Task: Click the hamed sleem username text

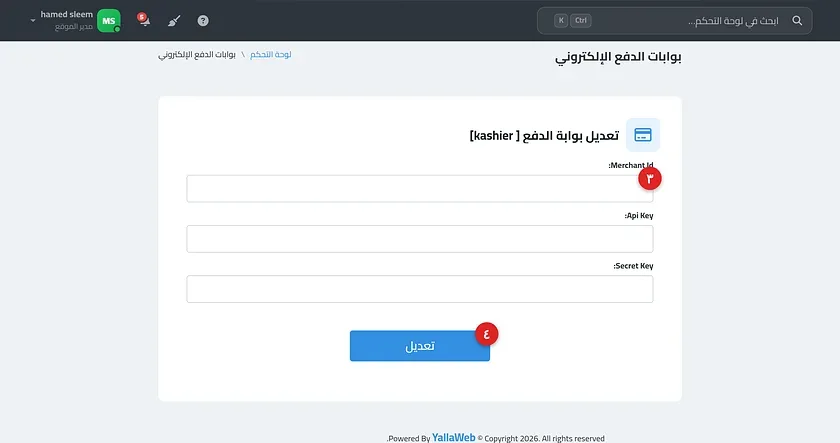Action: 66,14
